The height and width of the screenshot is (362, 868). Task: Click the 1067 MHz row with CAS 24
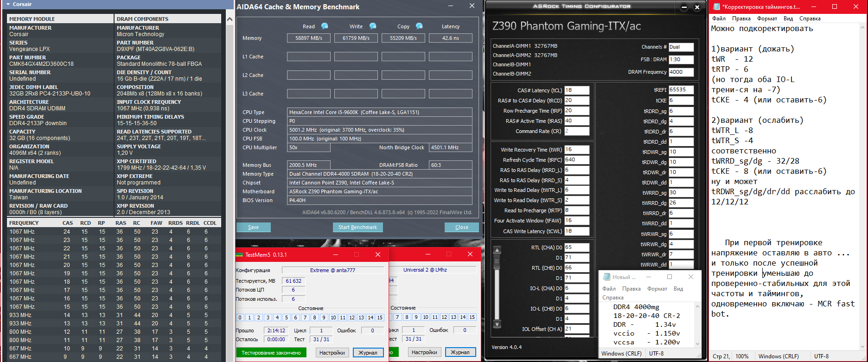114,232
